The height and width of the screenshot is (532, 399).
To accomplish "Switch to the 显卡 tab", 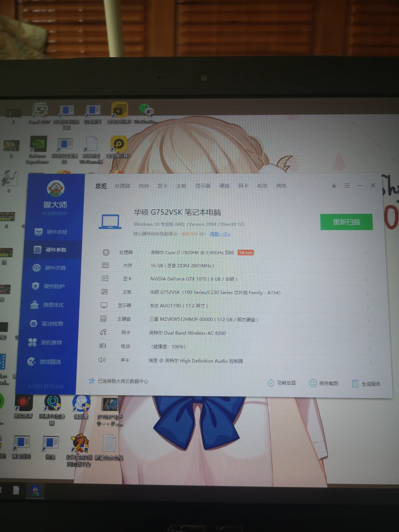I will click(162, 186).
